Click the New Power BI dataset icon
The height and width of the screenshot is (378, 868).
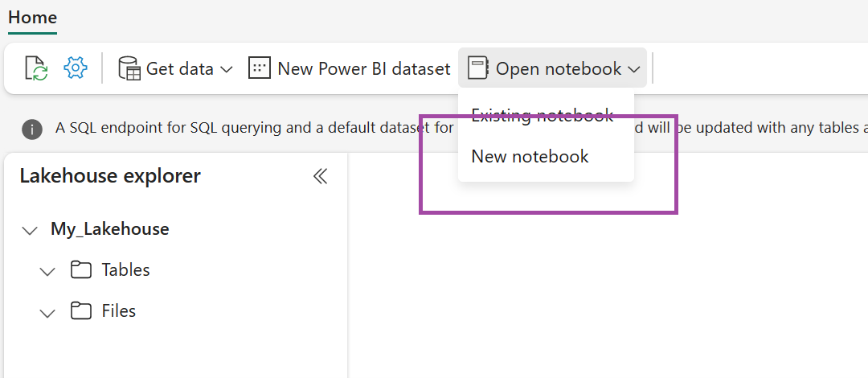260,68
